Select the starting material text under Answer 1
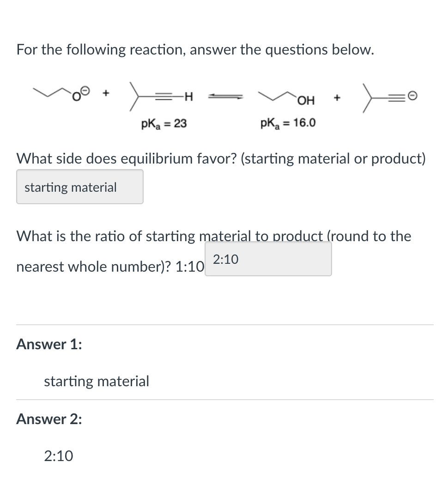This screenshot has height=486, width=448. 97,382
